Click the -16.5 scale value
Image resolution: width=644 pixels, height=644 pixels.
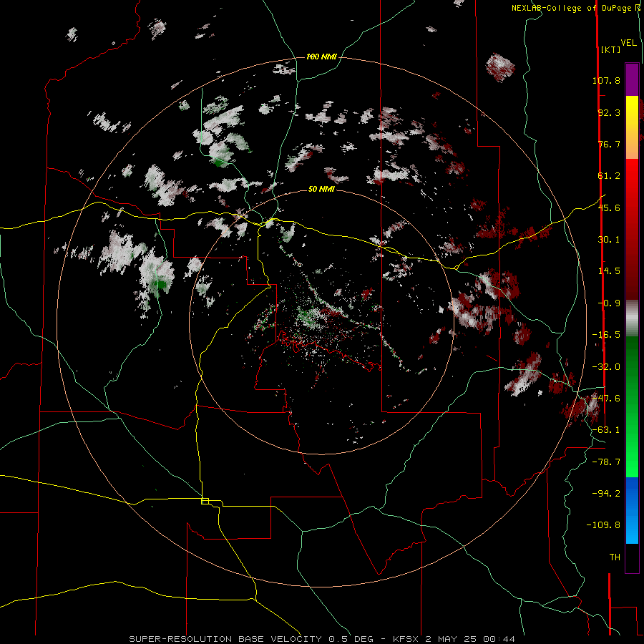click(606, 335)
